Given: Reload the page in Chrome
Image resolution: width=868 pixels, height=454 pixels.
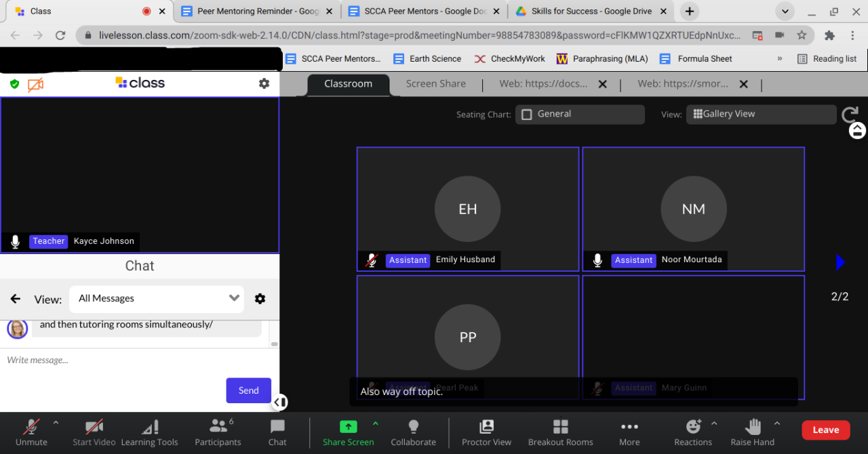Looking at the screenshot, I should pyautogui.click(x=60, y=35).
